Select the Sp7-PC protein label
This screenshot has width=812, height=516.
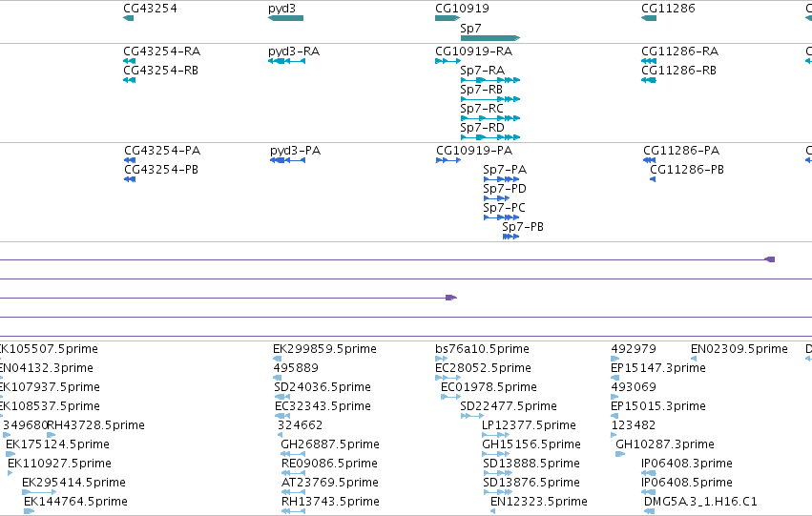click(505, 208)
